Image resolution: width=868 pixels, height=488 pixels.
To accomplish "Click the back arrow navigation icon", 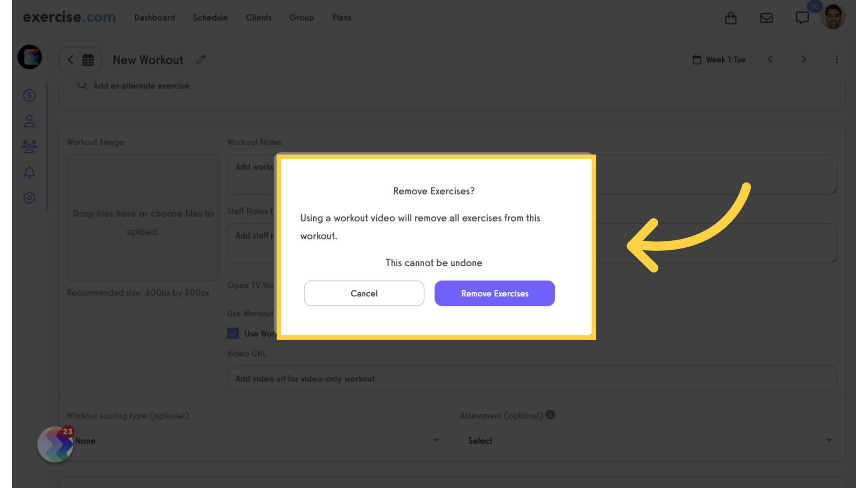I will click(71, 59).
